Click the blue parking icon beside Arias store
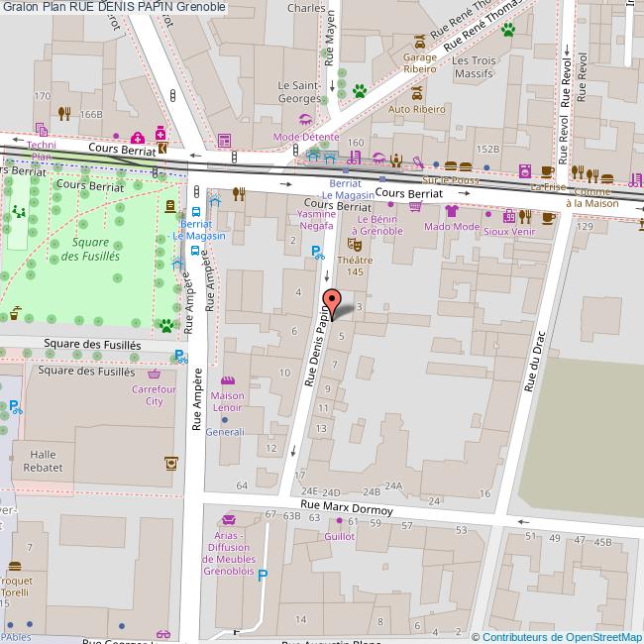644x644 pixels. pos(263,575)
